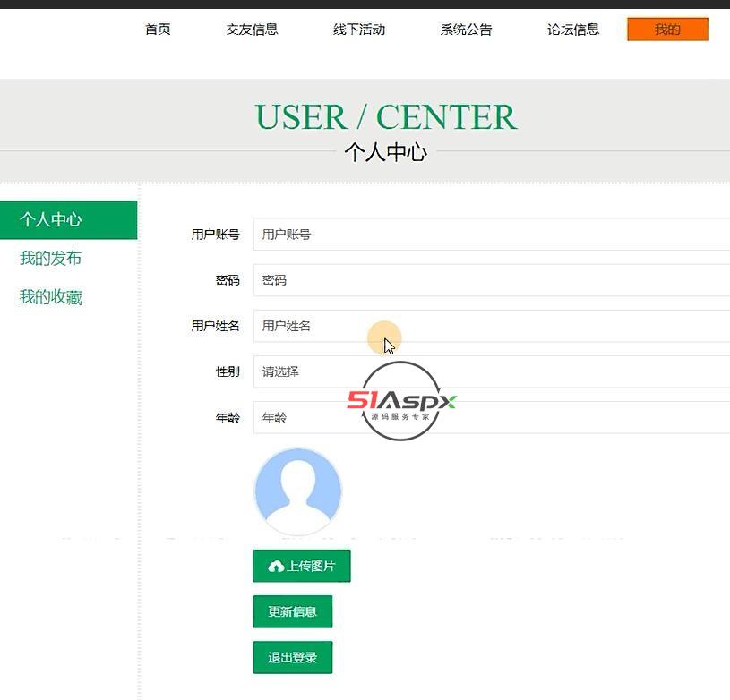This screenshot has height=700, width=730.
Task: Open 我的收藏 in the sidebar
Action: [50, 297]
